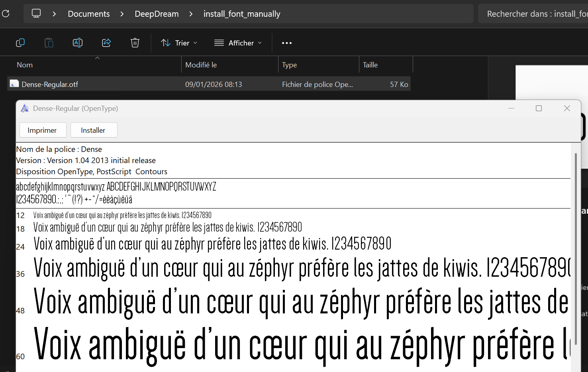Open the three-dot more options menu
Image resolution: width=588 pixels, height=372 pixels.
pyautogui.click(x=287, y=43)
